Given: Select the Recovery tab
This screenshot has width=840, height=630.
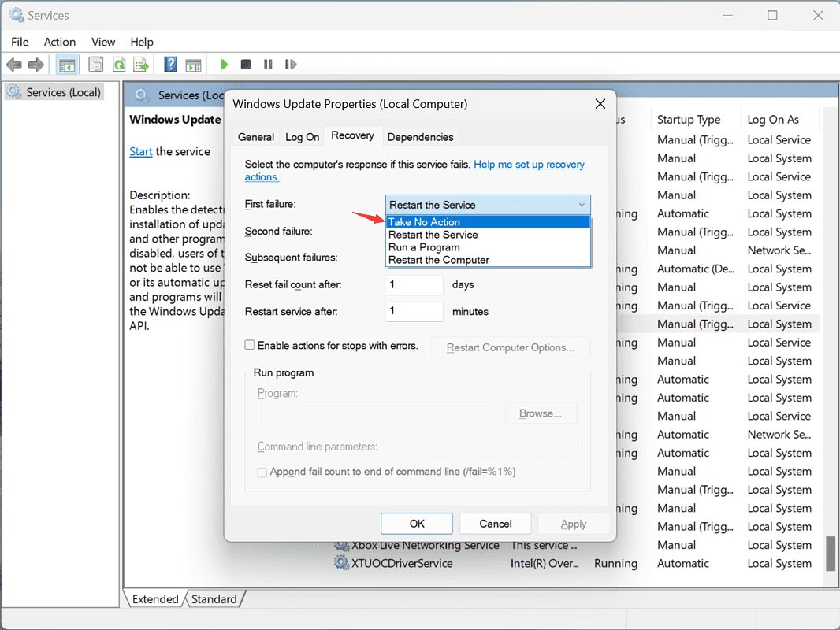Looking at the screenshot, I should 352,135.
